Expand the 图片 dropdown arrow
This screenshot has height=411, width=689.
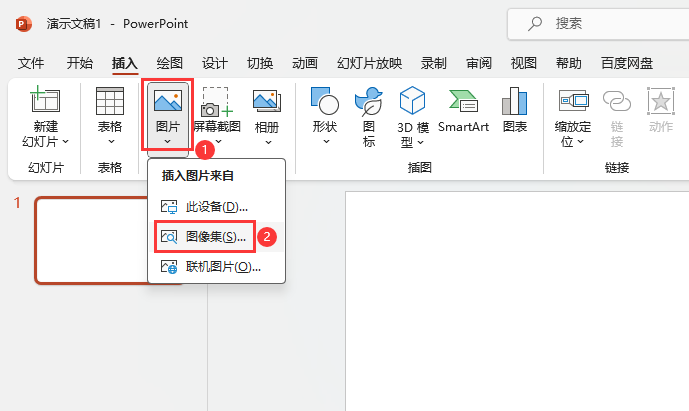coord(167,142)
